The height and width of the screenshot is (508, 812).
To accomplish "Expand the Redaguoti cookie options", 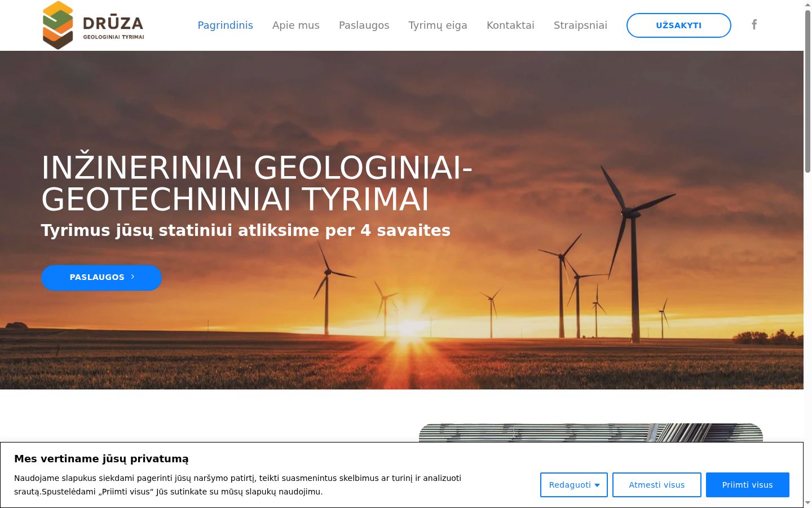I will click(573, 485).
